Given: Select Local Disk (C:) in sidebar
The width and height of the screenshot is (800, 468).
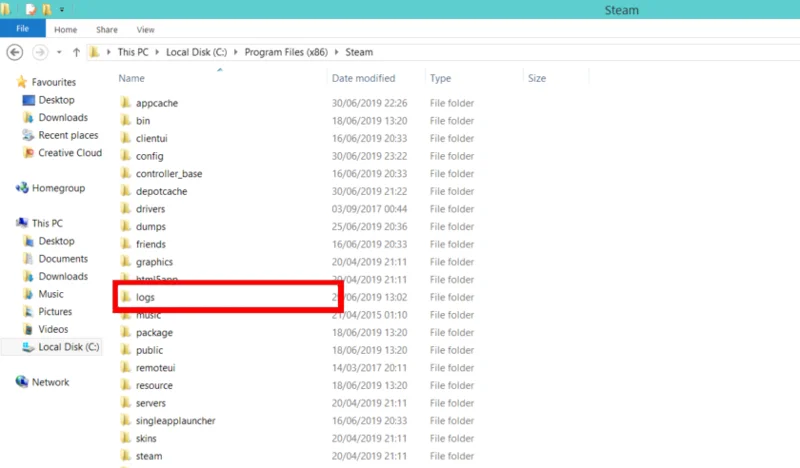Looking at the screenshot, I should (68, 347).
